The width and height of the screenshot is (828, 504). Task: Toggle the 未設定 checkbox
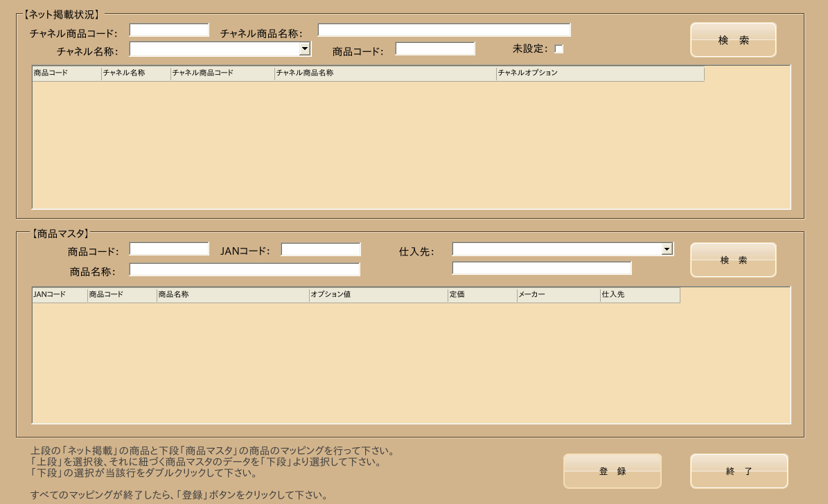(x=558, y=49)
